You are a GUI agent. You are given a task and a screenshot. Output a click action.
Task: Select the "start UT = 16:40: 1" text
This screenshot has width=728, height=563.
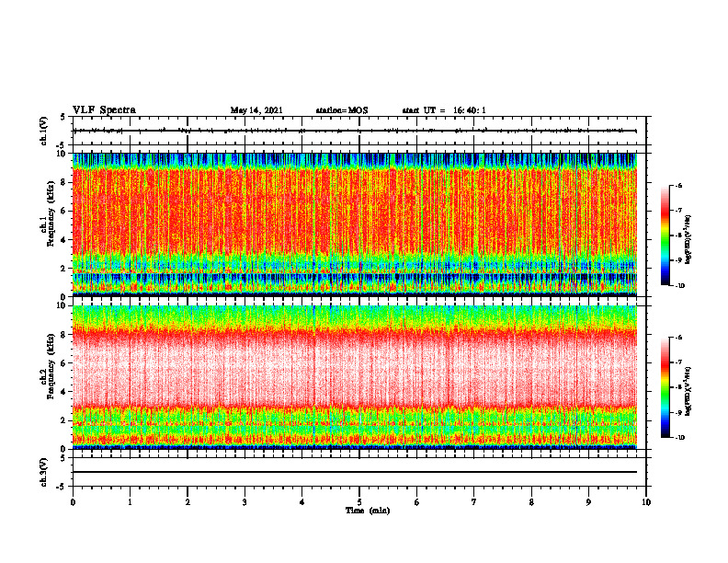[444, 110]
